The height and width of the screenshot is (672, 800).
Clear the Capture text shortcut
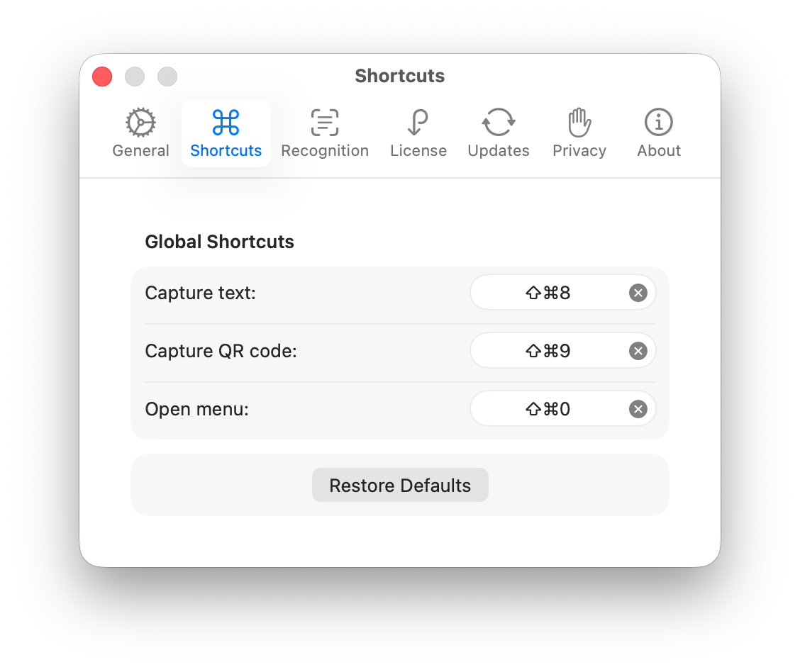638,293
